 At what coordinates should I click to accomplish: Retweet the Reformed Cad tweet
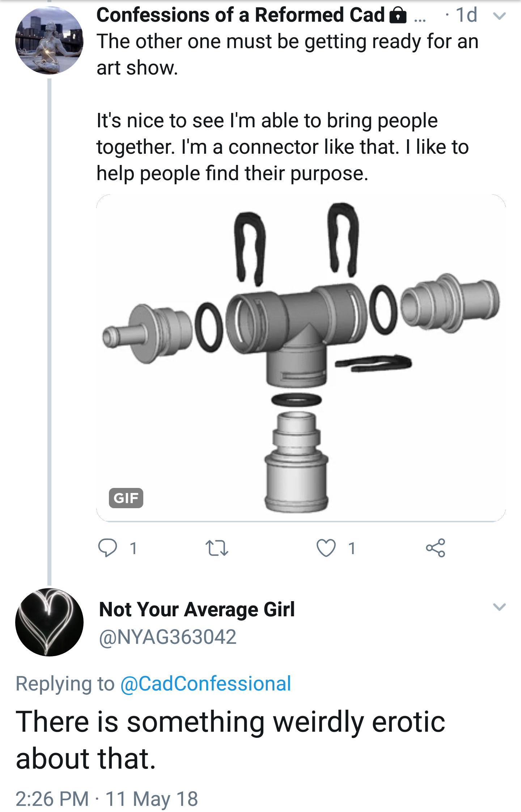click(216, 548)
